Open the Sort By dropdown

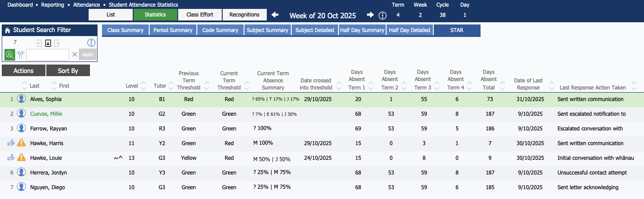point(68,70)
